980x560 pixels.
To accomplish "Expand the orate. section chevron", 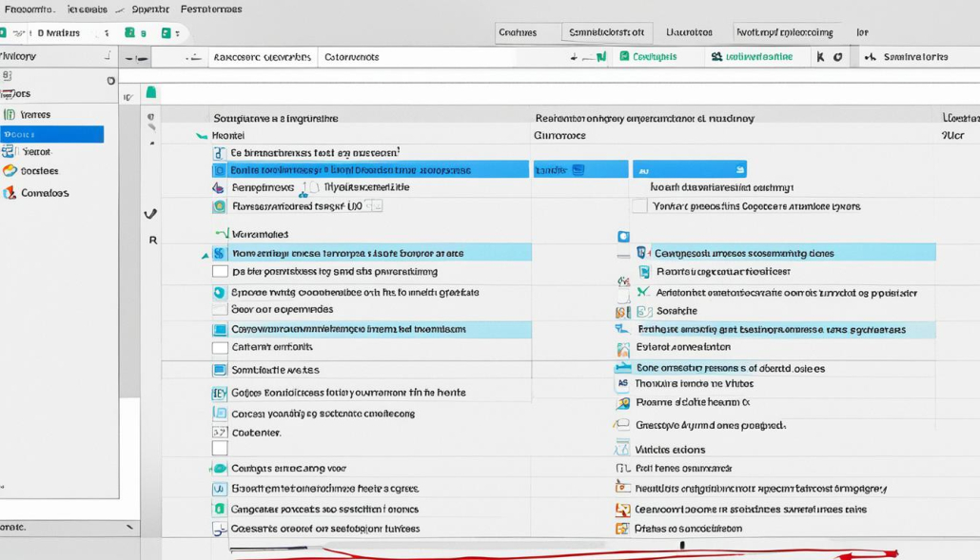I will coord(129,527).
